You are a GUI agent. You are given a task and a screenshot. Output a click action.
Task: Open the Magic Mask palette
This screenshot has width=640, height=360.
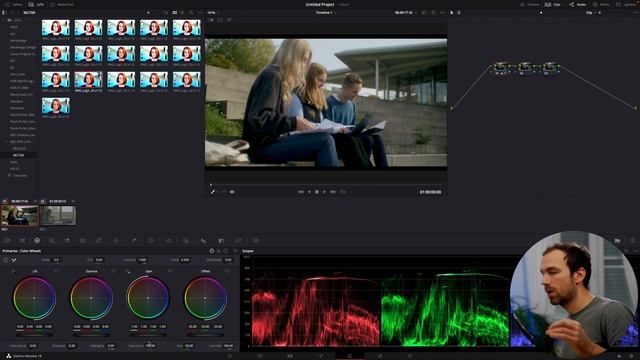click(186, 241)
